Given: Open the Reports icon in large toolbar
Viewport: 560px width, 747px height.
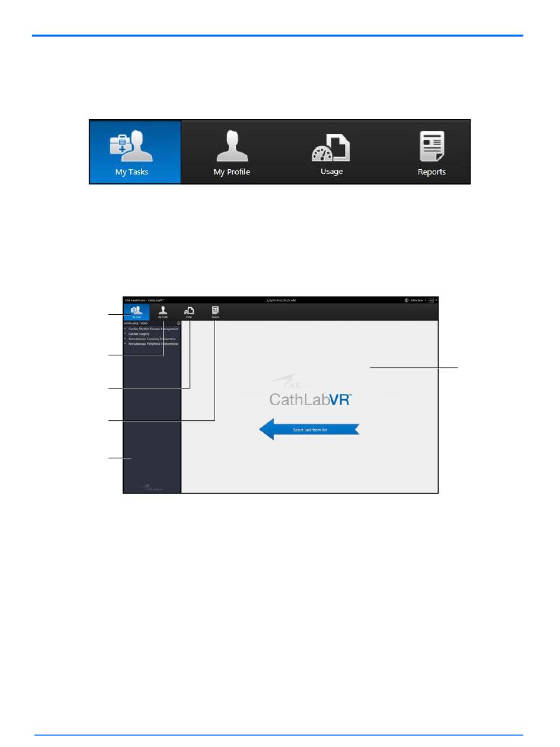Looking at the screenshot, I should [x=431, y=152].
